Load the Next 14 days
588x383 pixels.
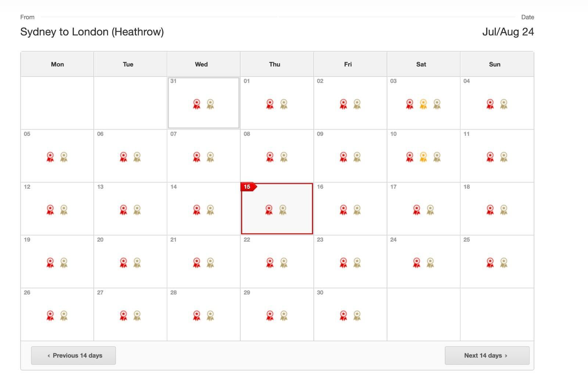[x=487, y=355]
